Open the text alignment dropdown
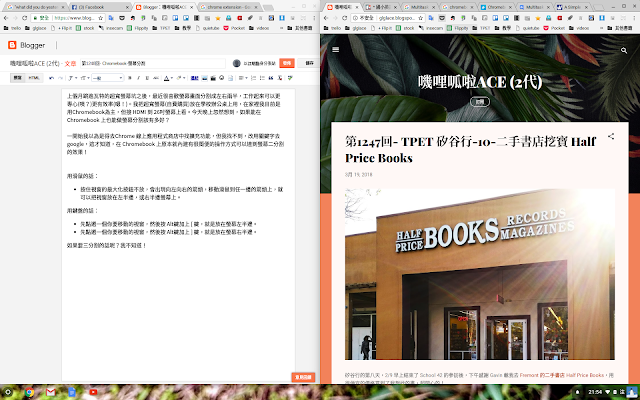This screenshot has height=400, width=640. 243,78
